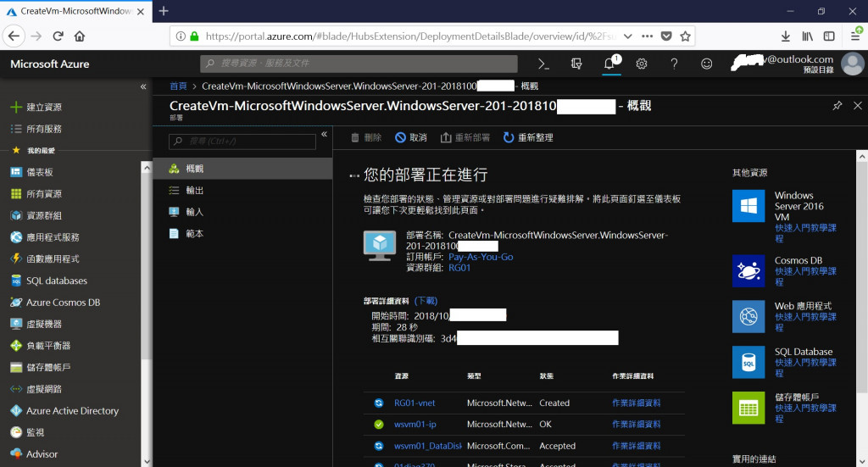Click the top resource search field

pyautogui.click(x=359, y=64)
